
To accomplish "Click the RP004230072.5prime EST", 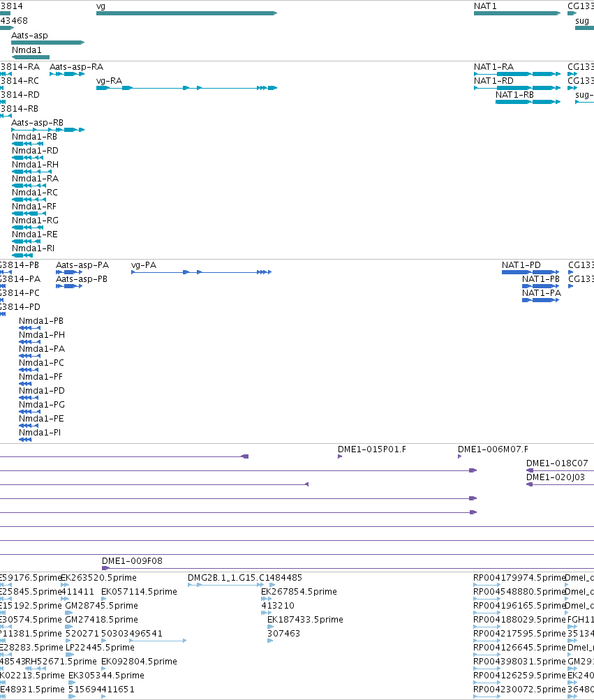I will (487, 697).
